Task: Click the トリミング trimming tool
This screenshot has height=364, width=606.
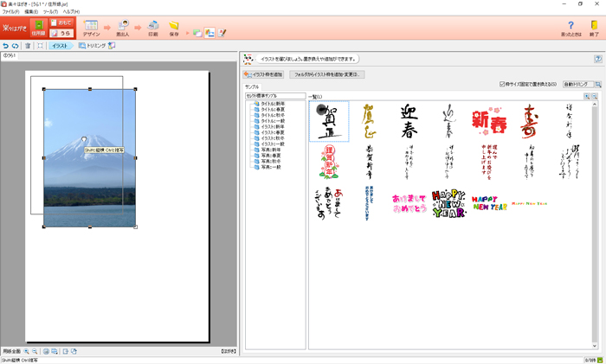Action: pos(91,46)
